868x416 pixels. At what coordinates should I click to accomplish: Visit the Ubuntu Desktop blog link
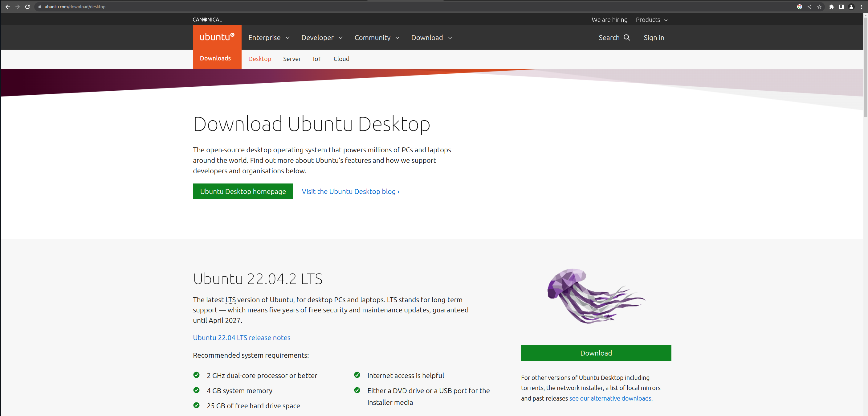point(350,192)
